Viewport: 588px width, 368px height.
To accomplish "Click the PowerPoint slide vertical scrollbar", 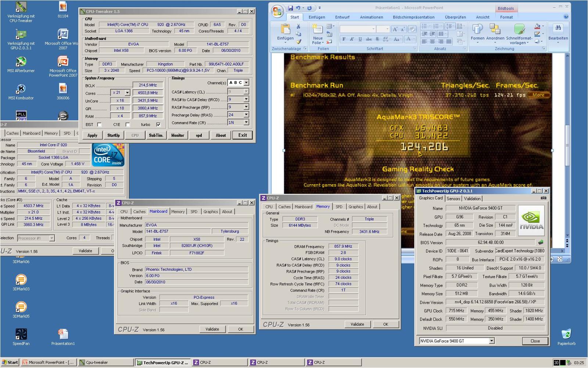I will coord(567,145).
